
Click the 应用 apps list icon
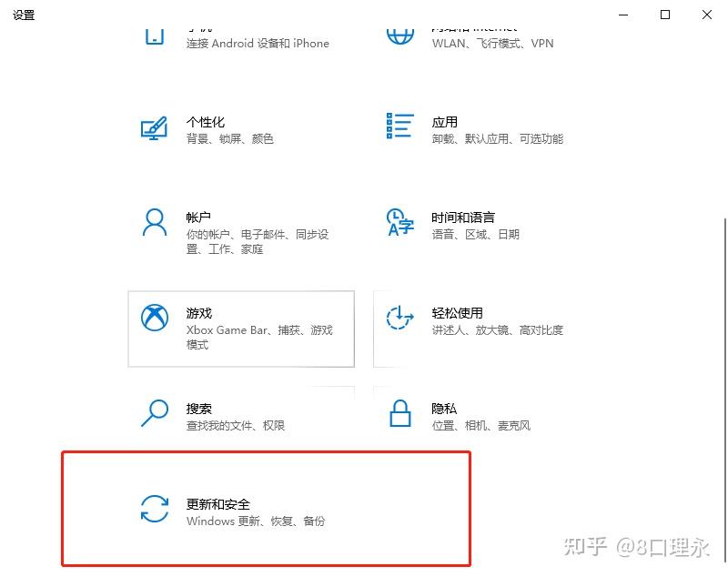[399, 126]
